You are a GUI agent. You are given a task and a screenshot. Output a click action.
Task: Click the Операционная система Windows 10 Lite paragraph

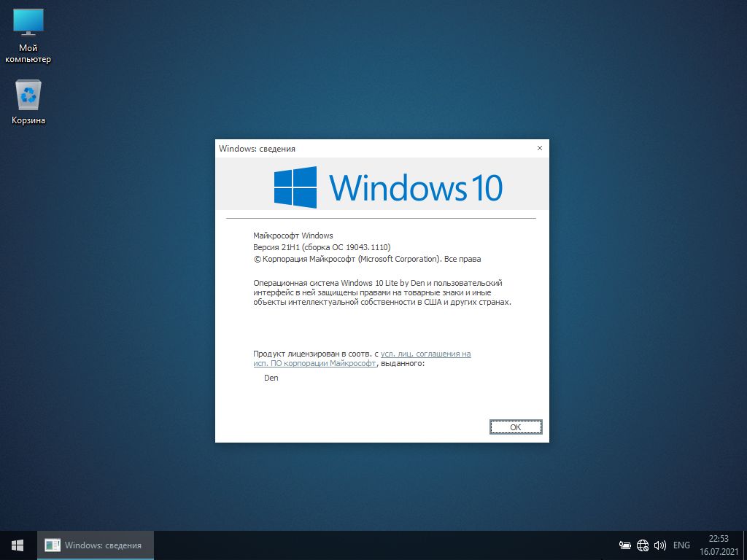click(x=382, y=292)
